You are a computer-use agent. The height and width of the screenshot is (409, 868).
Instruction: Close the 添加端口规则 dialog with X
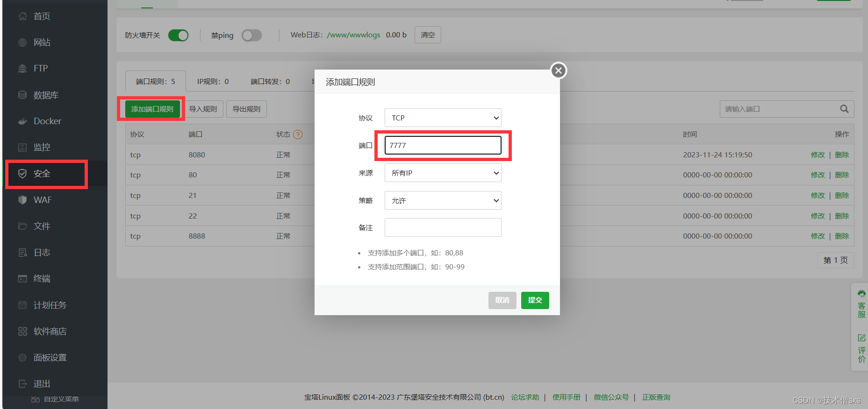coord(559,71)
